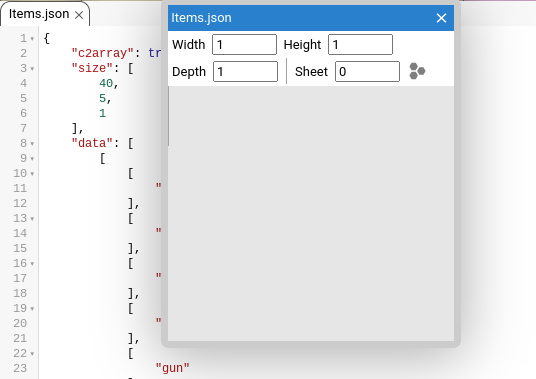Click the Sheet input field
Screen dimensions: 536x379
click(367, 71)
